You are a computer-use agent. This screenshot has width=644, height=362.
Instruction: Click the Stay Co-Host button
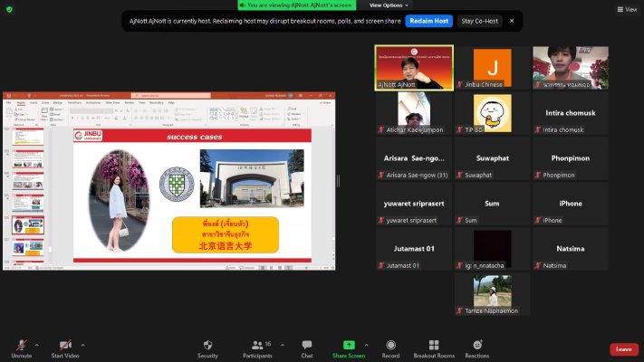(478, 20)
